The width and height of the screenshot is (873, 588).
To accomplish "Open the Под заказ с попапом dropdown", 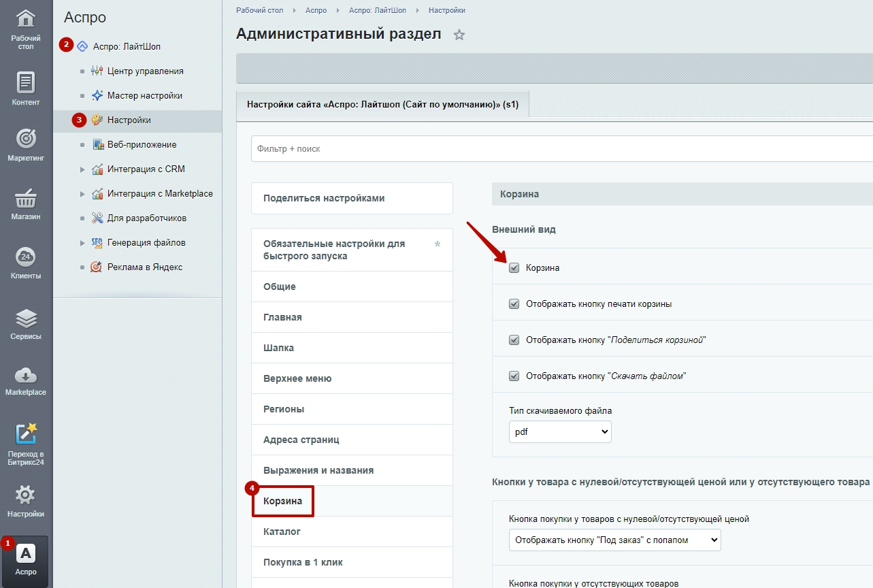I will pos(614,540).
